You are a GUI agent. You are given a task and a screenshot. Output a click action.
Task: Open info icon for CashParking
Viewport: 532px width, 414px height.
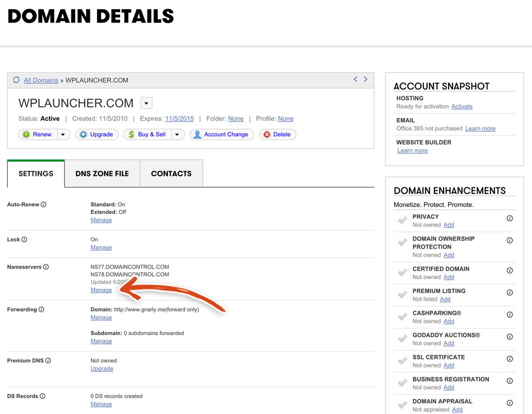tap(509, 314)
